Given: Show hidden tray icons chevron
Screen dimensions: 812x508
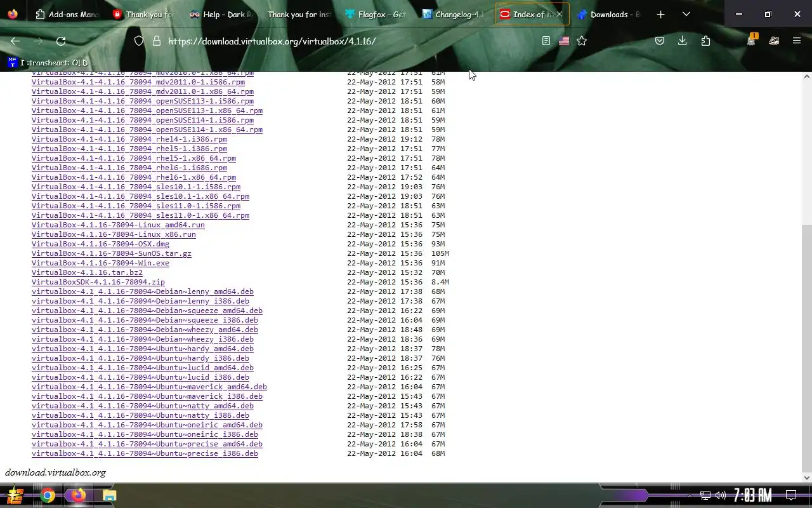Looking at the screenshot, I should pyautogui.click(x=690, y=495).
